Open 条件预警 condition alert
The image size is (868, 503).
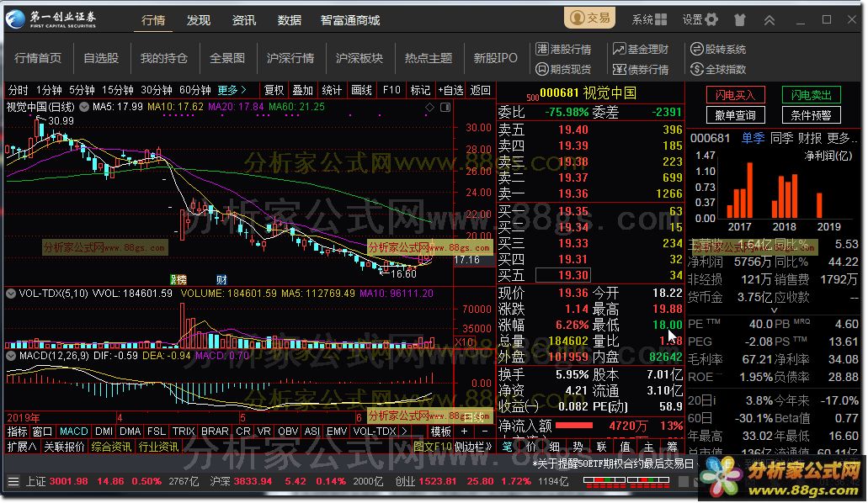click(811, 115)
